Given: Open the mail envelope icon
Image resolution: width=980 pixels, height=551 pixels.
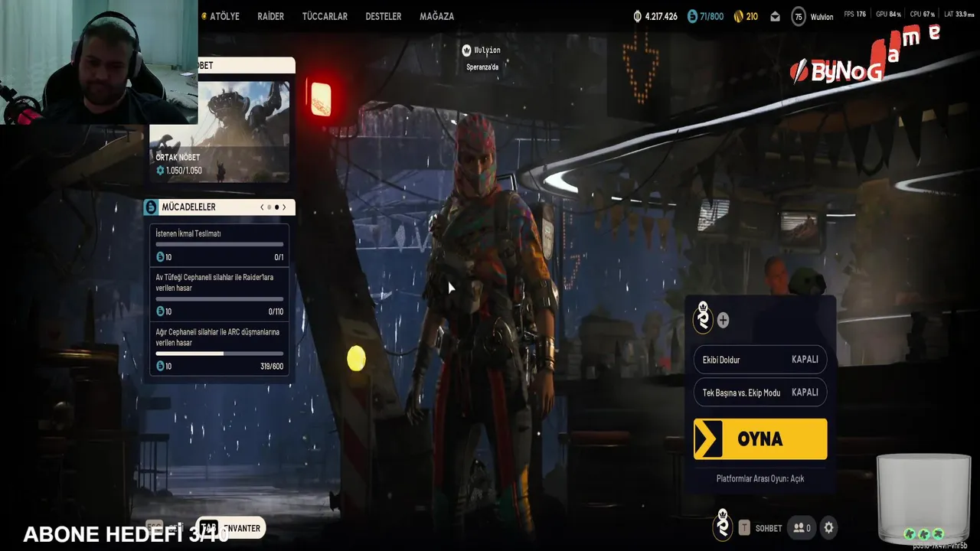Looking at the screenshot, I should tap(776, 17).
